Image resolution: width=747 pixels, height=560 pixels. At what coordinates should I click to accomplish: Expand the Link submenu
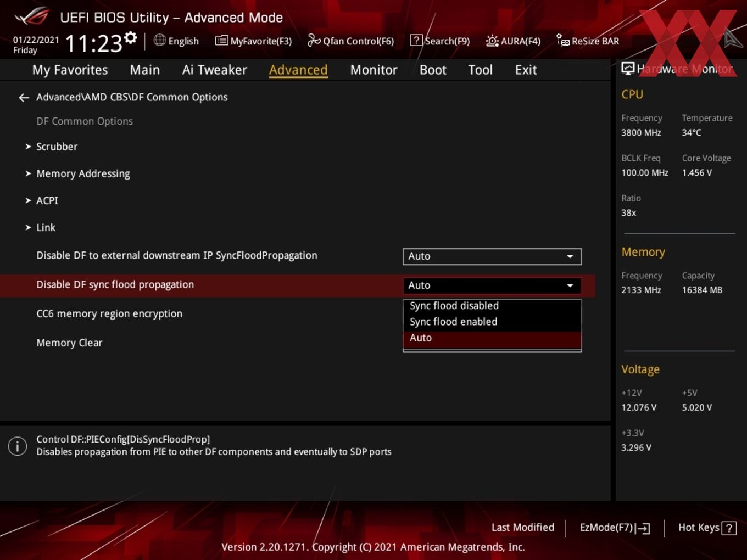click(x=46, y=227)
